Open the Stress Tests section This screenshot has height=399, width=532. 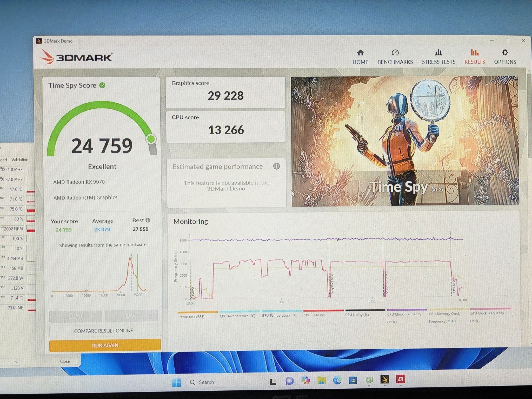point(438,57)
